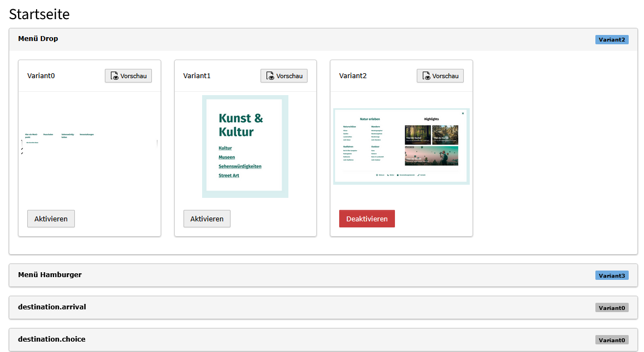Click the Natur erleben preview thumbnail
This screenshot has height=352, width=644.
401,146
